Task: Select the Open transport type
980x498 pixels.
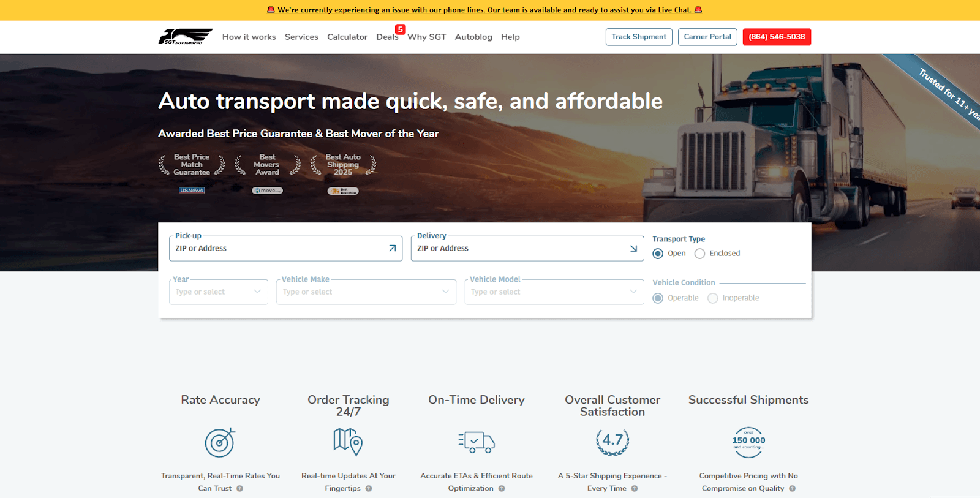Action: pyautogui.click(x=658, y=254)
